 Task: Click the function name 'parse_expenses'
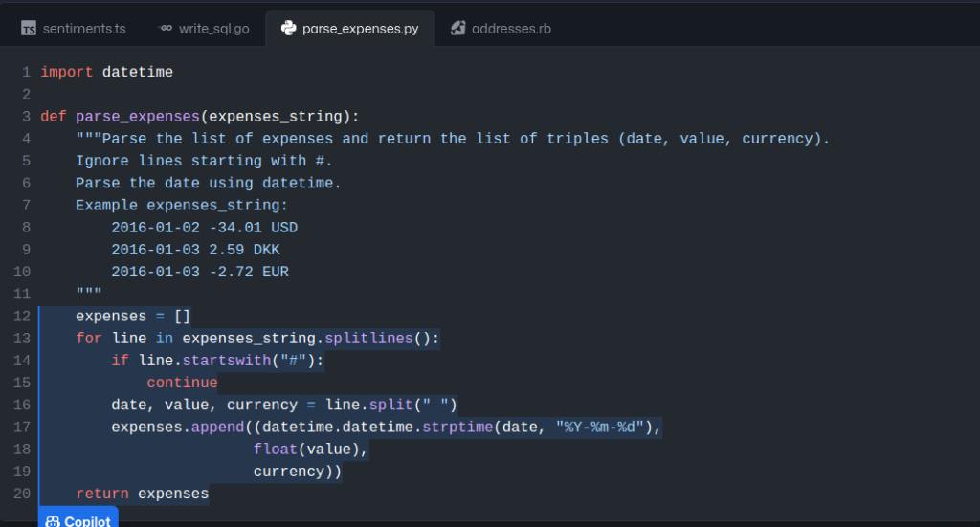[x=138, y=117]
